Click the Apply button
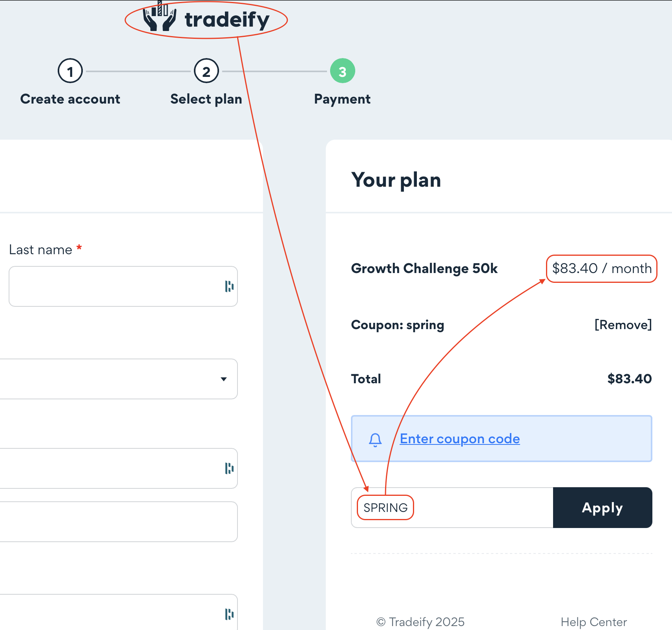Image resolution: width=672 pixels, height=630 pixels. pos(602,508)
